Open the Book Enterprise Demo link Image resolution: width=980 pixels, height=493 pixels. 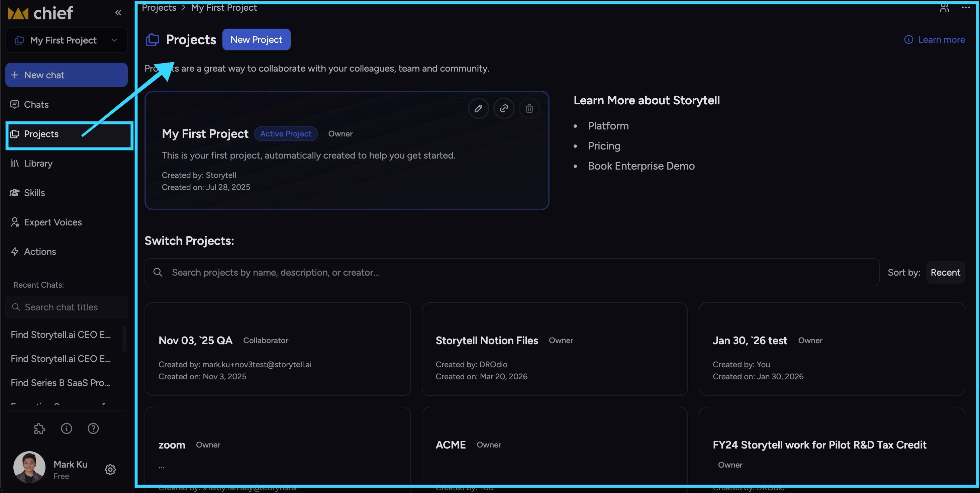pos(642,166)
